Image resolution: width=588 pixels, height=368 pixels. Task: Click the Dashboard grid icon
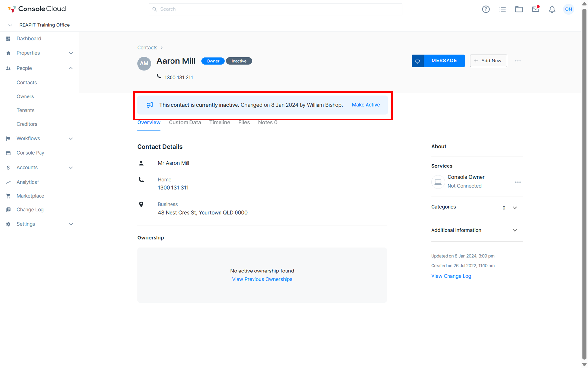tap(8, 39)
